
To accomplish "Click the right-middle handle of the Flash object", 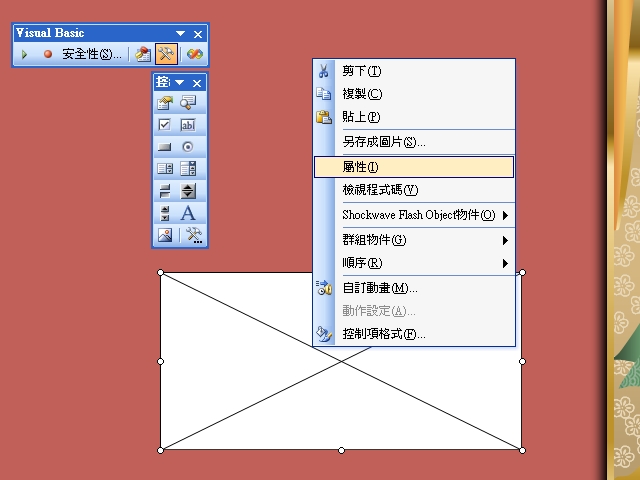I will pyautogui.click(x=522, y=361).
